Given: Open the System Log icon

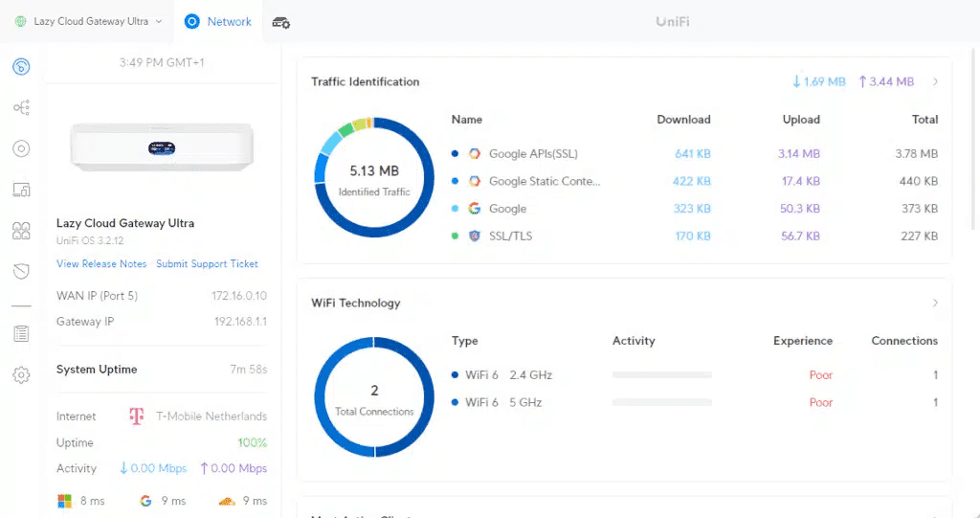Looking at the screenshot, I should [21, 334].
